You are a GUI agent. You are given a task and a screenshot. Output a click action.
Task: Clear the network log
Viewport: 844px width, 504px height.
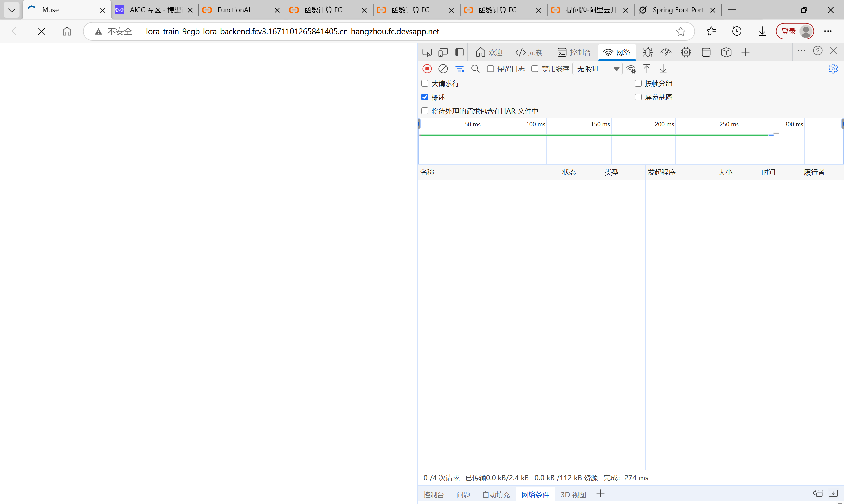coord(443,69)
